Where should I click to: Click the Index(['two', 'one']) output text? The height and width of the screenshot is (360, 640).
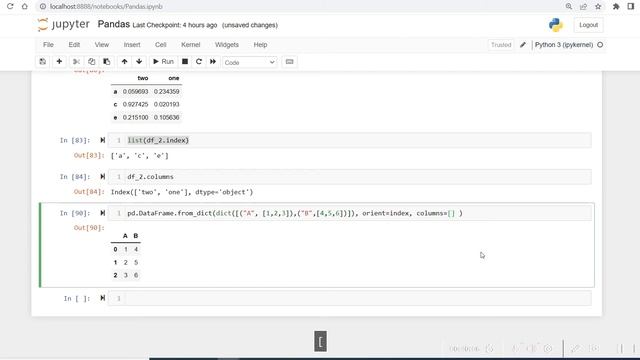coord(182,192)
